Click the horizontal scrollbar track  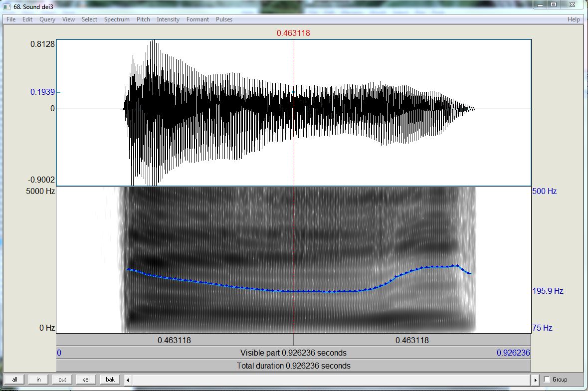(x=332, y=380)
